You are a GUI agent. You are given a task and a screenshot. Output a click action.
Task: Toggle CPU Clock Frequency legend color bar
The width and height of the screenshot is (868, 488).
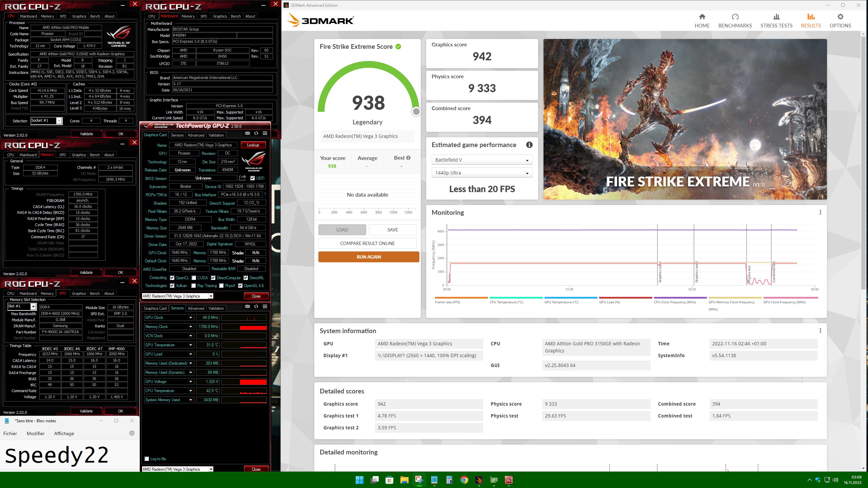(x=680, y=298)
